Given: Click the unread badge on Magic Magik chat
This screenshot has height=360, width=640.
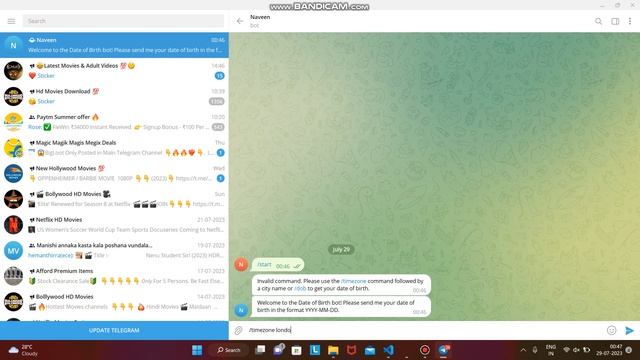Looking at the screenshot, I should (220, 153).
